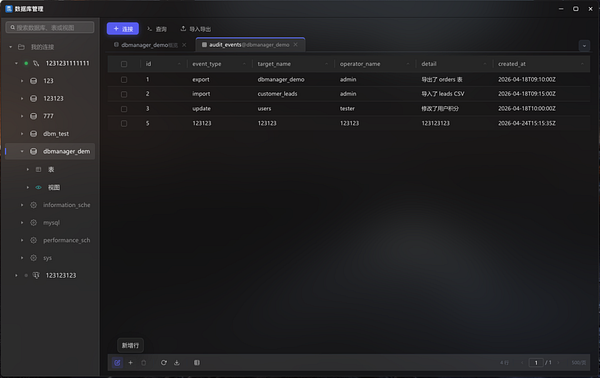Select the audit_events@dbmanager_demo tab

(x=249, y=45)
